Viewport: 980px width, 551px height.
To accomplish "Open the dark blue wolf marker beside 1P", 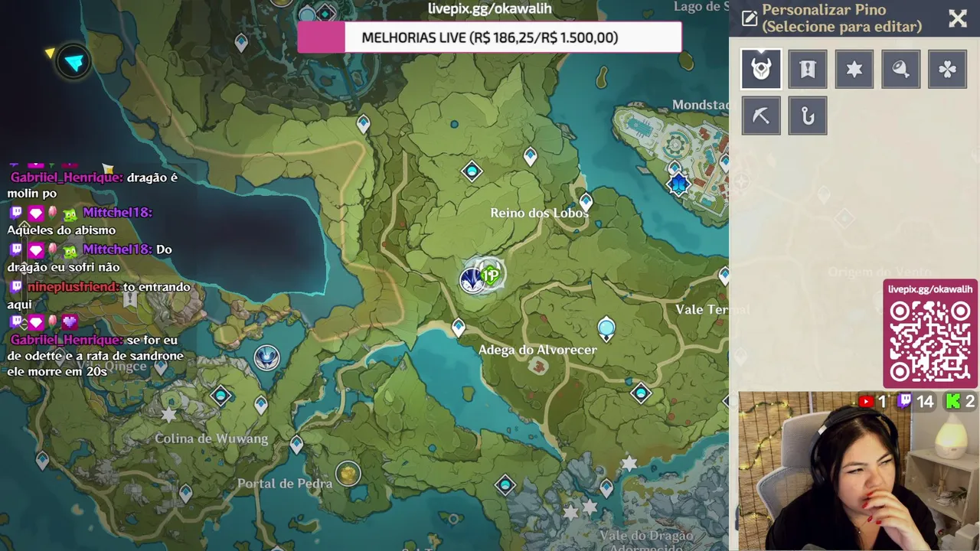I will (x=472, y=280).
